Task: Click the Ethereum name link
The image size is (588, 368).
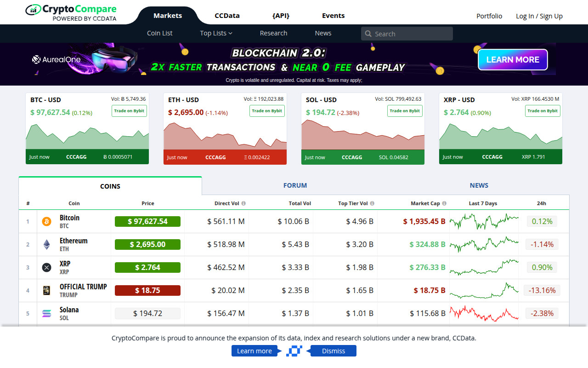Action: (x=73, y=241)
